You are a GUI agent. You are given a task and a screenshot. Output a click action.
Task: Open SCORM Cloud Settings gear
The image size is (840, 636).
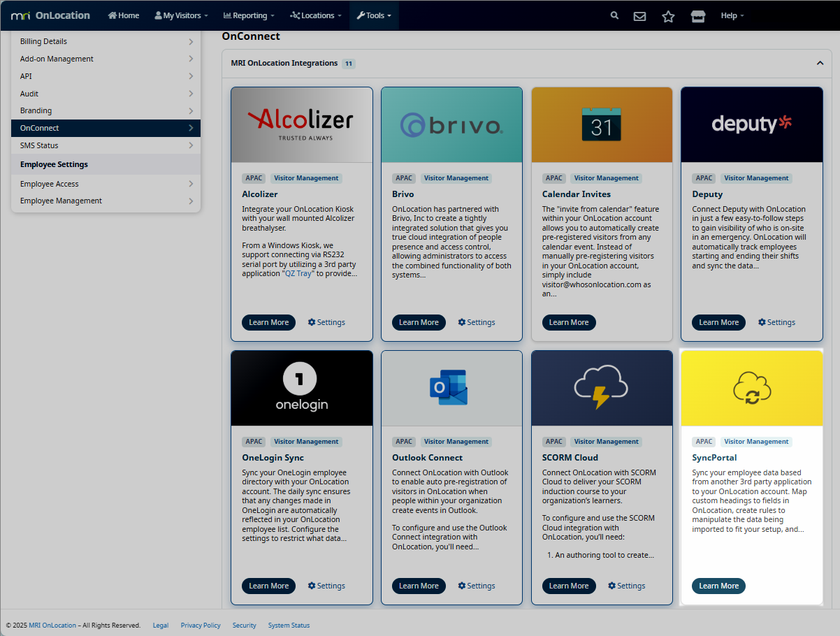[x=626, y=586]
